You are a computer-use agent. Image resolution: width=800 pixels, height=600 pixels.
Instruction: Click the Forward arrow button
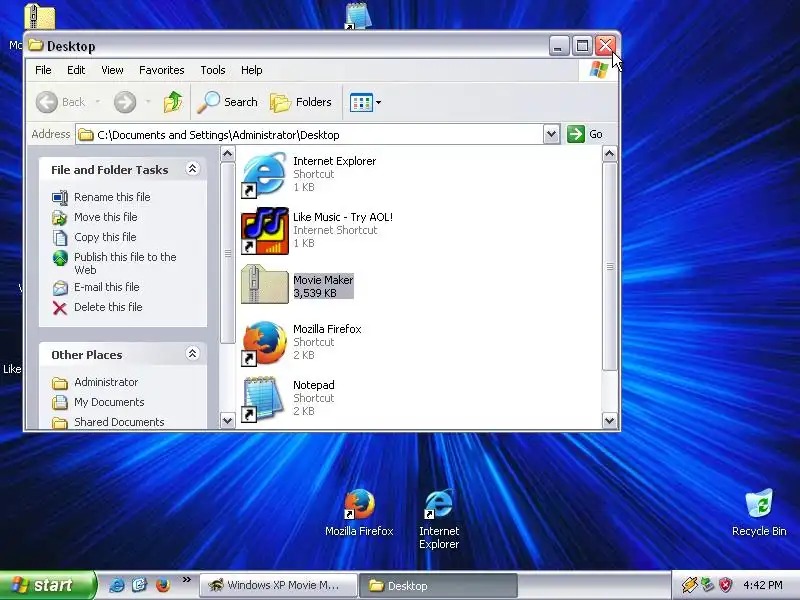(125, 102)
